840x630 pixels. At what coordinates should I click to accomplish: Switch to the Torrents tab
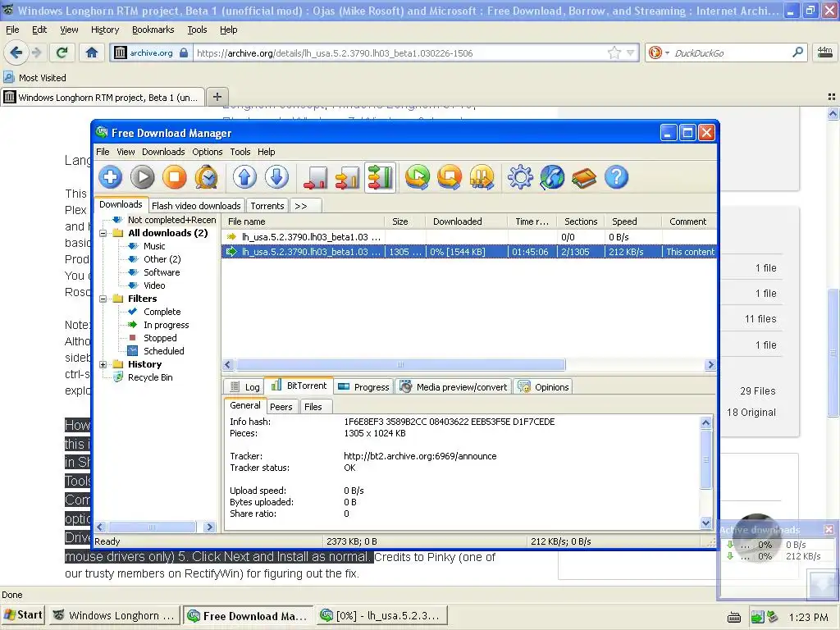(267, 206)
